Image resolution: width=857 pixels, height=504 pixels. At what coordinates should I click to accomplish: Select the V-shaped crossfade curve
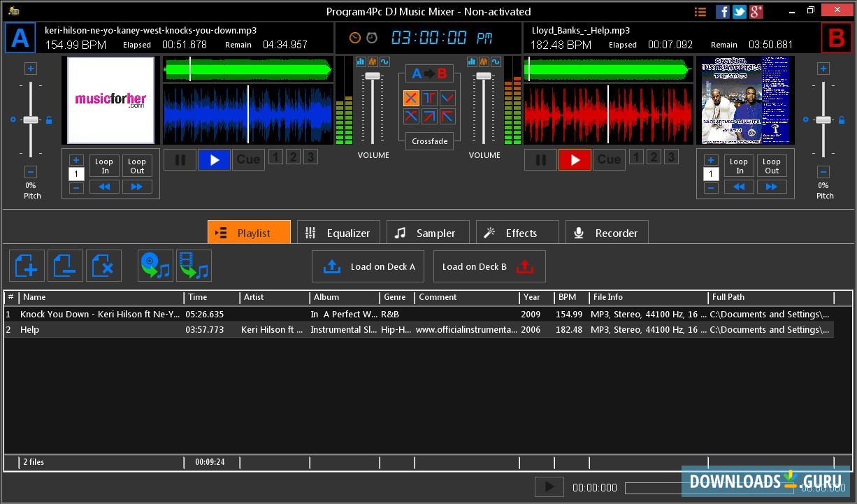point(447,98)
